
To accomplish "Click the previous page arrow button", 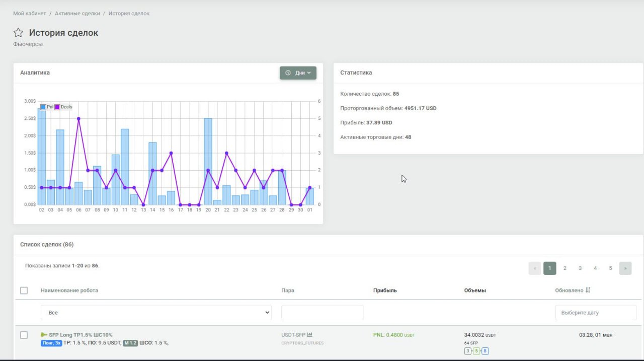I will (535, 268).
